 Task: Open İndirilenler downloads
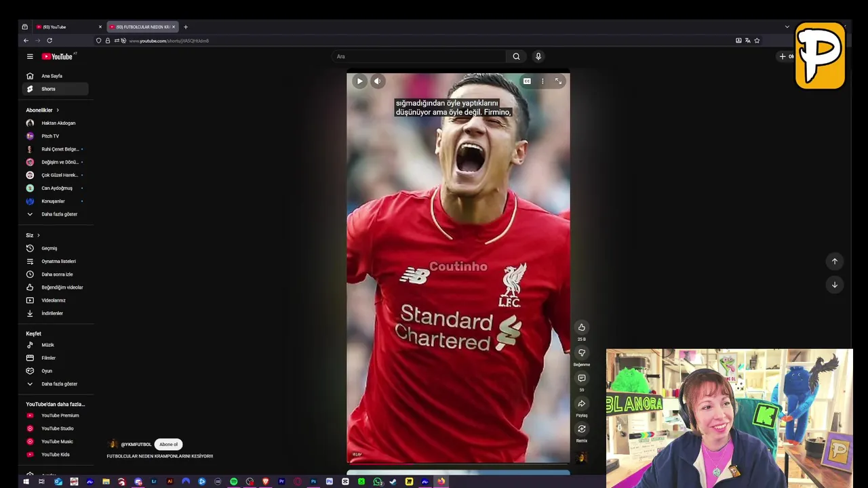(56, 313)
